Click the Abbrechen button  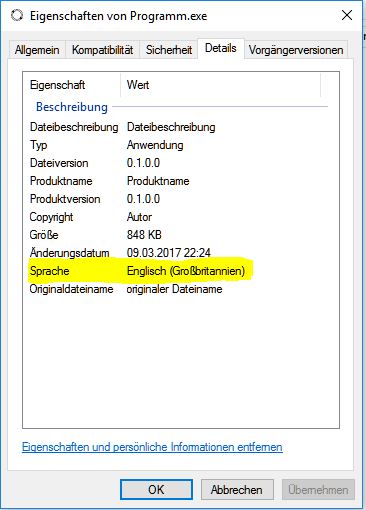237,490
